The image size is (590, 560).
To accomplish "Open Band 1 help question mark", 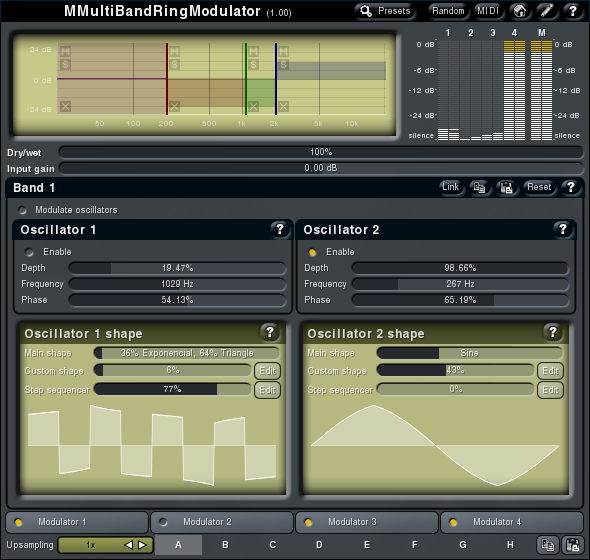I will point(571,187).
